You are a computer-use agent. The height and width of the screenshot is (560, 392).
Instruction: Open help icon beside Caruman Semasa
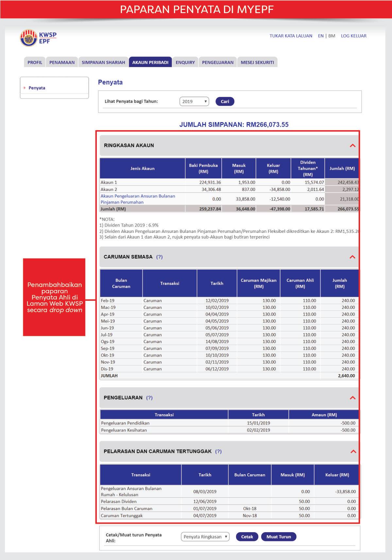(159, 257)
